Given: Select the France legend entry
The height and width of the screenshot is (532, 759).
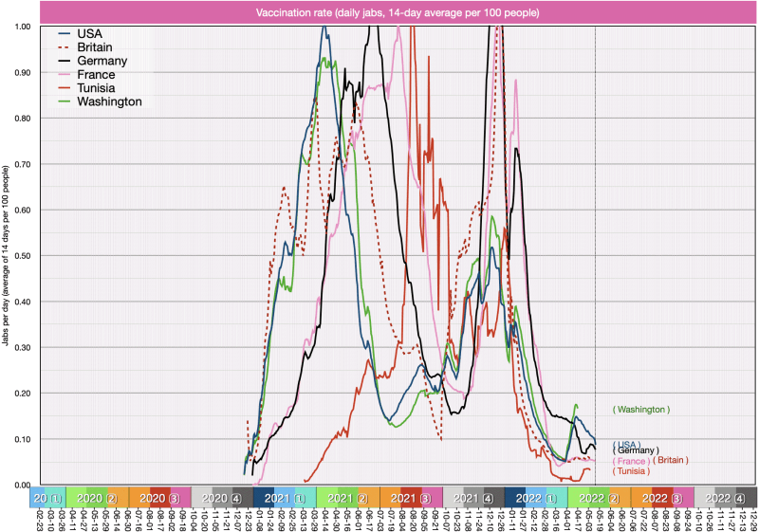Looking at the screenshot, I should pos(96,74).
